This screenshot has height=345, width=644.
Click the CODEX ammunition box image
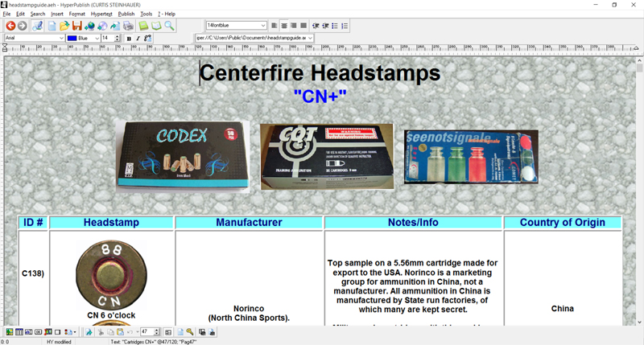pyautogui.click(x=183, y=156)
